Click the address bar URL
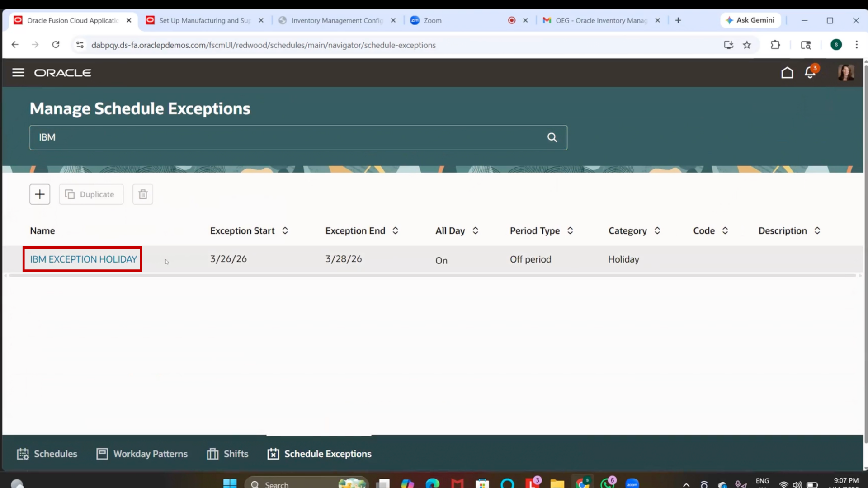This screenshot has width=868, height=488. (x=264, y=45)
